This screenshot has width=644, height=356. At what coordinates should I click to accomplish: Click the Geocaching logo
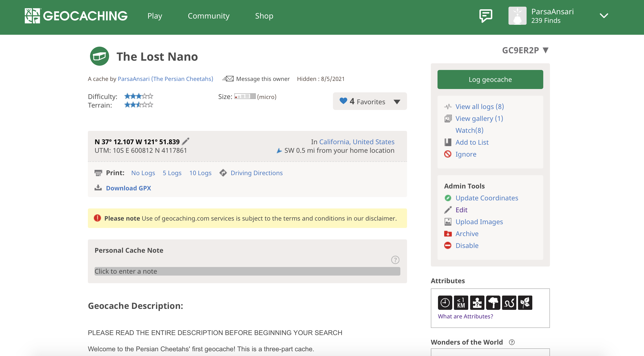(76, 16)
